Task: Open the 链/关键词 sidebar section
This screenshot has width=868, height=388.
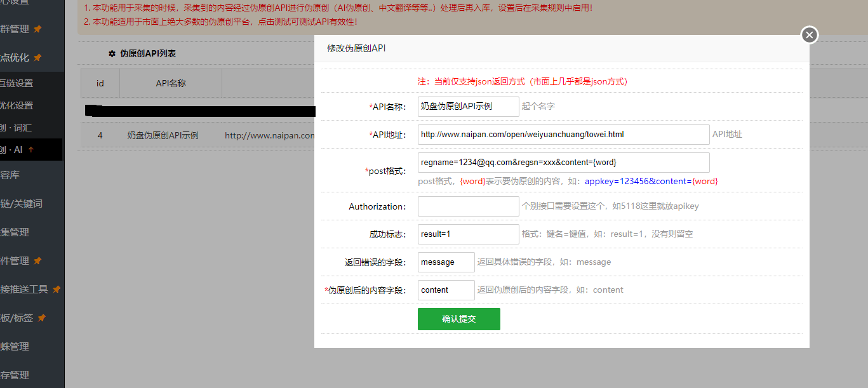Action: [22, 204]
